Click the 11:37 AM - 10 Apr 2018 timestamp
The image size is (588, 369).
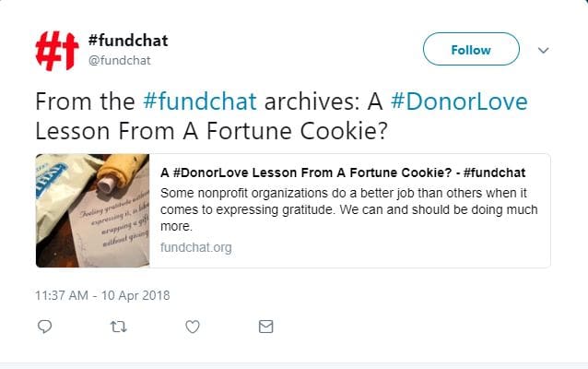point(102,296)
